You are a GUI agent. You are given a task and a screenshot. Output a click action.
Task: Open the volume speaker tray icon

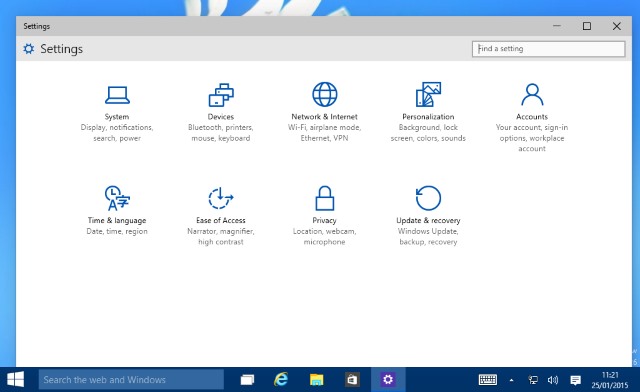pos(553,380)
